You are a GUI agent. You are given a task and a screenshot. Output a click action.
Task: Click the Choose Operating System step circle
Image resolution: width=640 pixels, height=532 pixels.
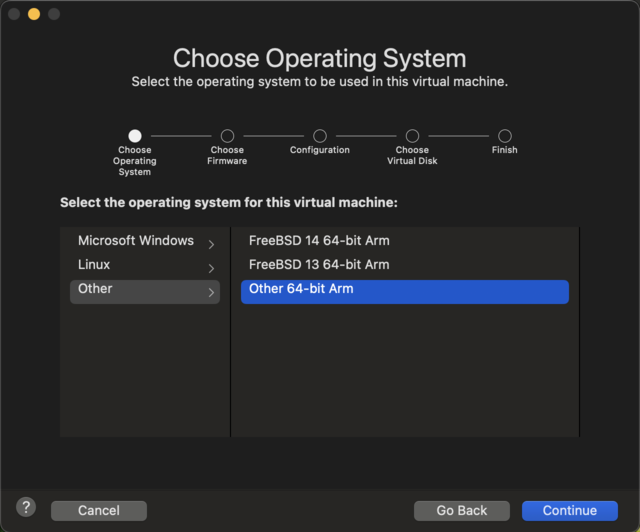point(135,136)
